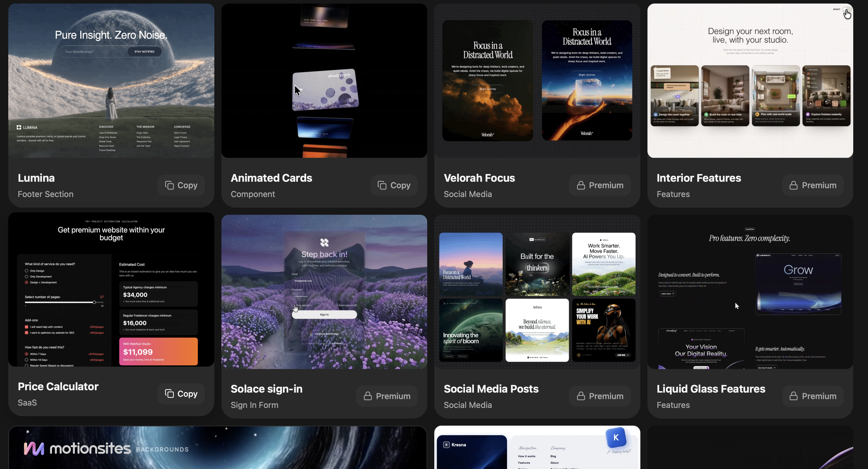Click the Animated Cards title
The height and width of the screenshot is (469, 868).
[271, 178]
